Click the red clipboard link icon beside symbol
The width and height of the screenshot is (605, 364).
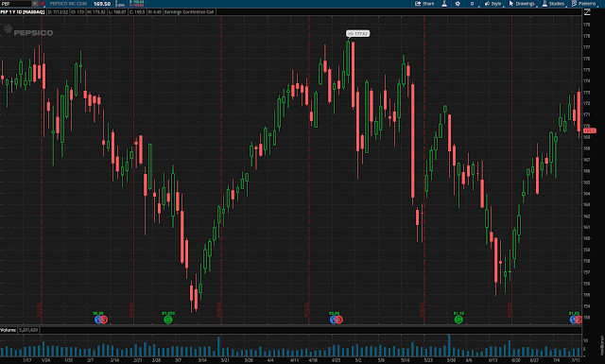(43, 4)
